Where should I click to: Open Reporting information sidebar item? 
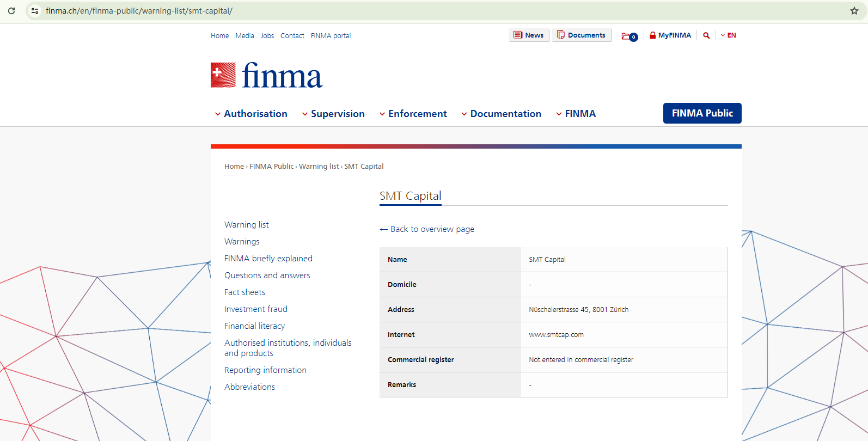(x=266, y=370)
